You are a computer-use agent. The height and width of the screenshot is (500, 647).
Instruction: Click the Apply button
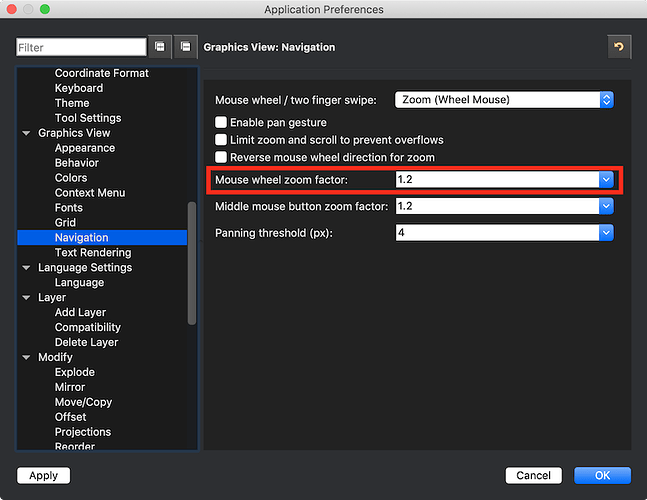pos(44,475)
